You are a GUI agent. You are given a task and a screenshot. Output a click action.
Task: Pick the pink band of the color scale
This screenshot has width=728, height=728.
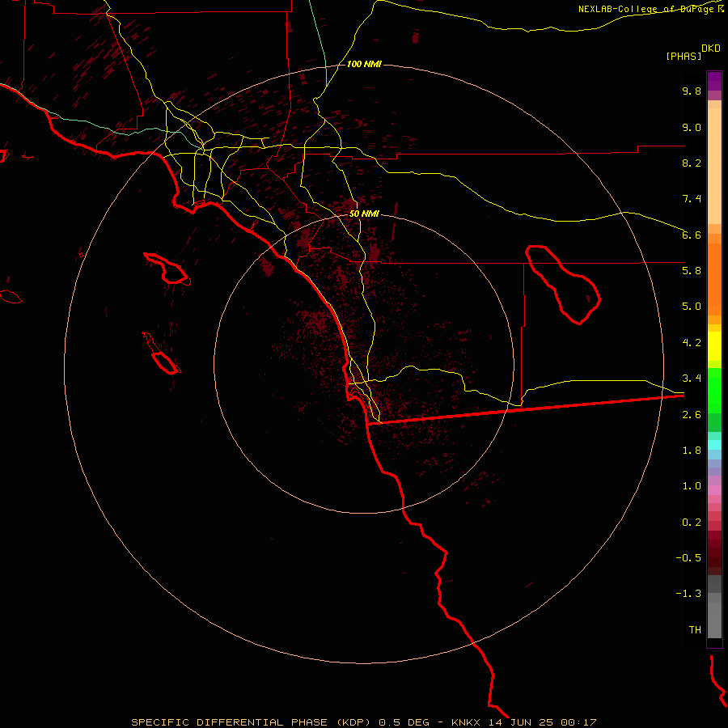point(714,490)
